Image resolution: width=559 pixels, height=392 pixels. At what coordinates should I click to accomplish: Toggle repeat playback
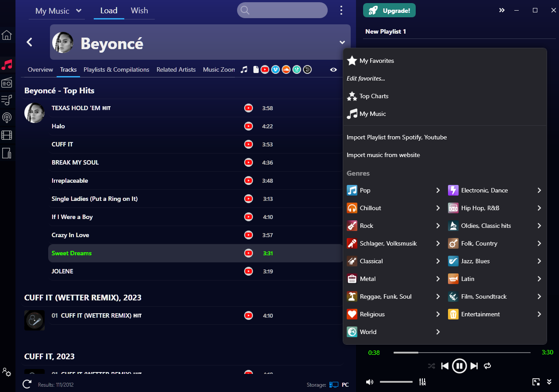tap(488, 366)
